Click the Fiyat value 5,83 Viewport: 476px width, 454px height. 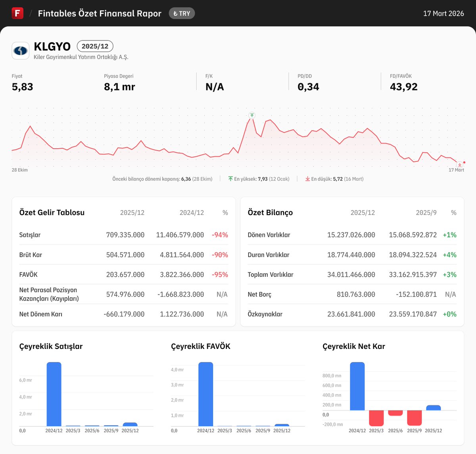(23, 87)
